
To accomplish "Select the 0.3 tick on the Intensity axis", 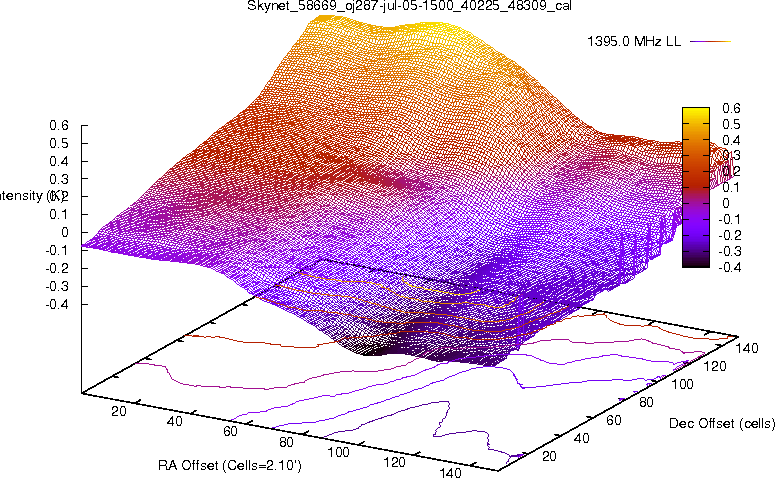I will pos(59,178).
